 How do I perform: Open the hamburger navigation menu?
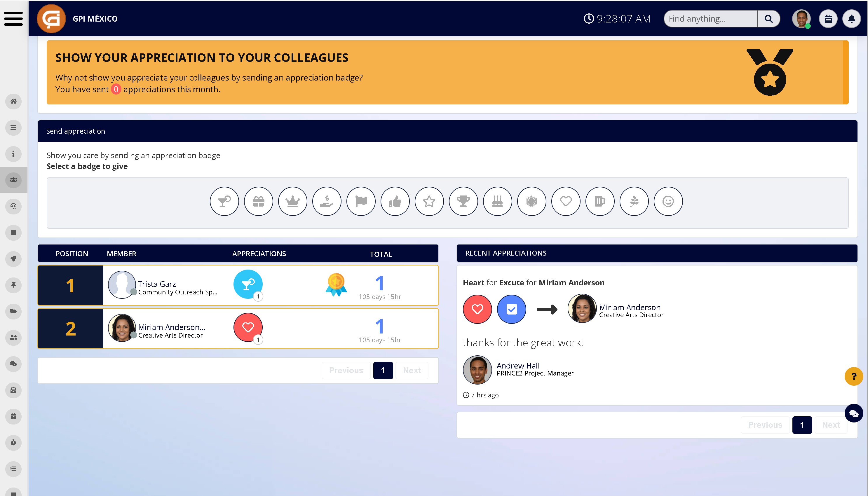pyautogui.click(x=14, y=18)
